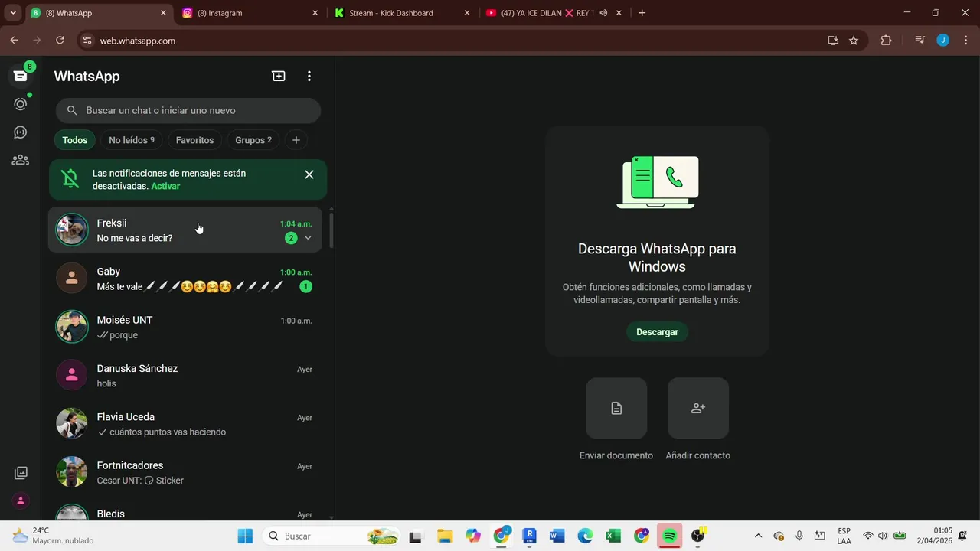Open the Moisés UNT chat
The height and width of the screenshot is (551, 980).
tap(185, 327)
